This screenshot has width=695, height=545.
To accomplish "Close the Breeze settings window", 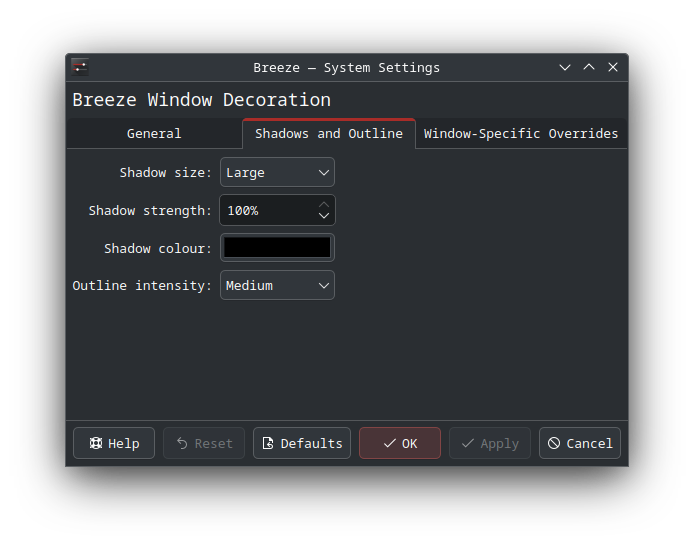I will [613, 67].
